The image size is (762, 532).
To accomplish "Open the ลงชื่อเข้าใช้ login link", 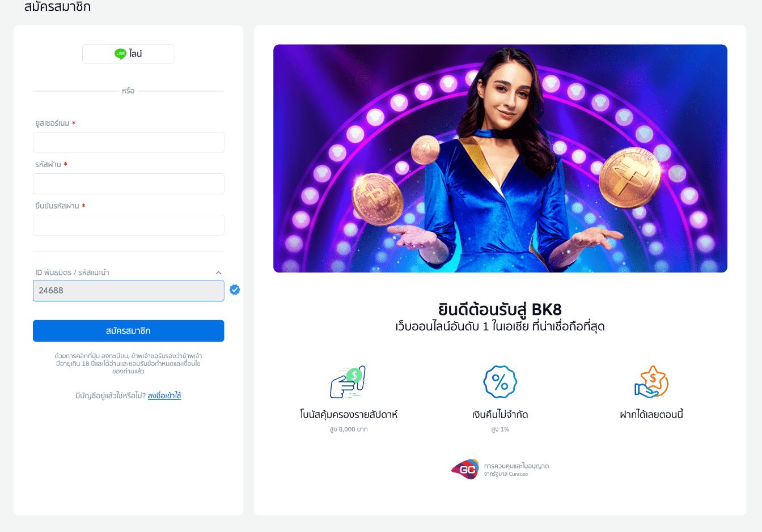I will pyautogui.click(x=164, y=395).
